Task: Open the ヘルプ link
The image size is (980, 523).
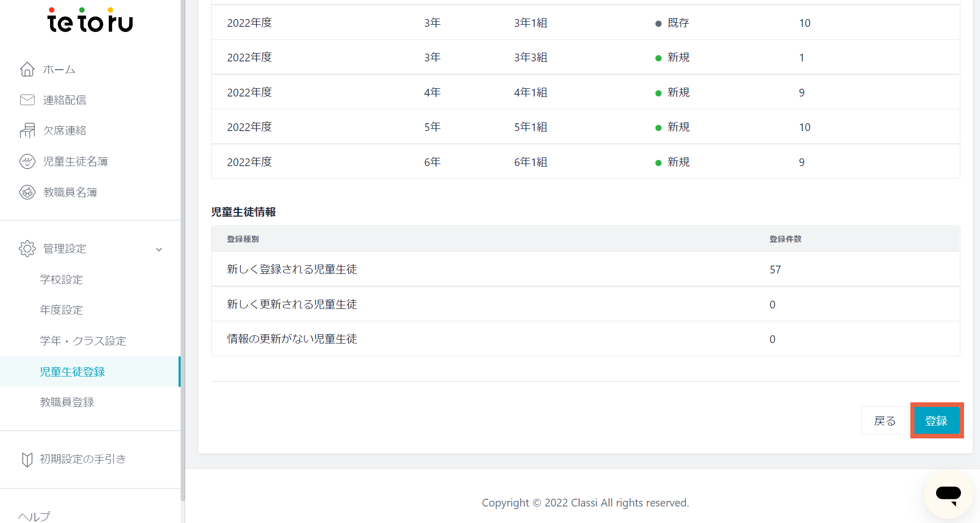Action: (34, 516)
